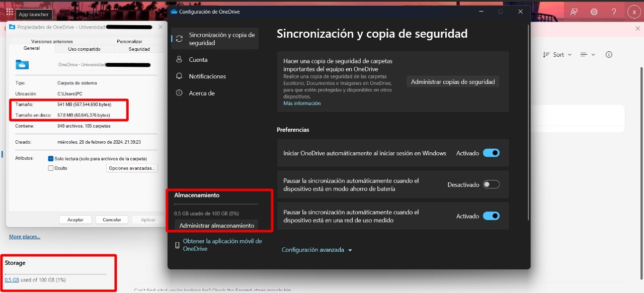Click the 57.8 MB size on disk value
Image resolution: width=644 pixels, height=293 pixels.
[x=84, y=115]
